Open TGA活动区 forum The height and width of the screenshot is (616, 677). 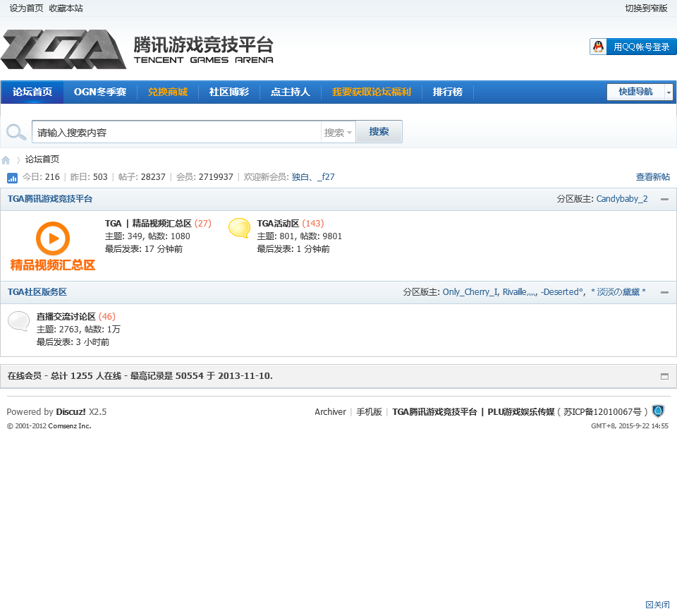coord(278,224)
